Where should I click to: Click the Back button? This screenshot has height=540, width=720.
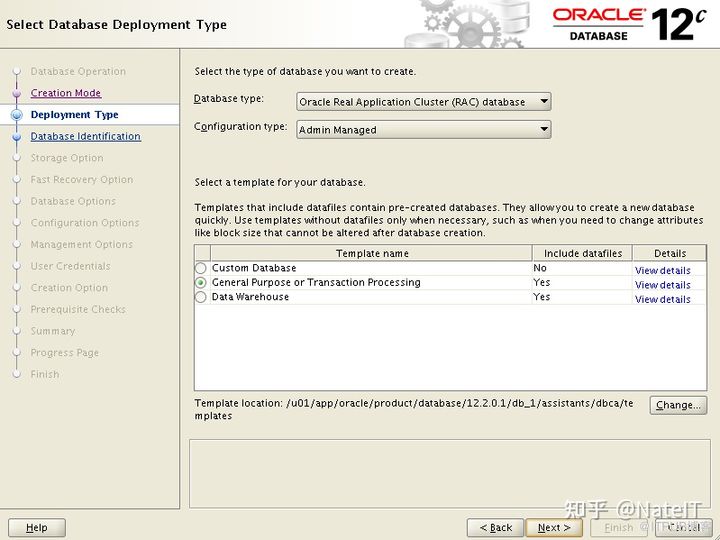pyautogui.click(x=495, y=528)
